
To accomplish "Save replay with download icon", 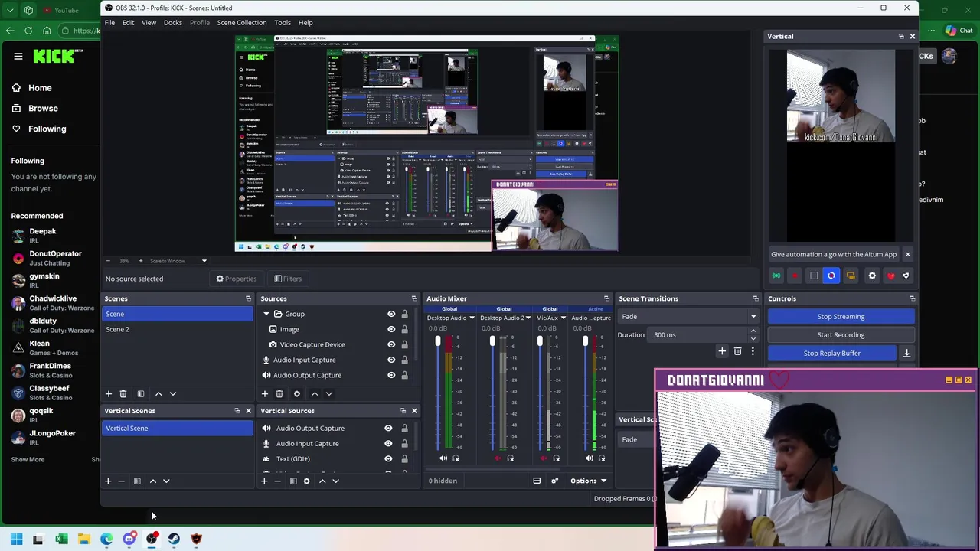I will 906,353.
